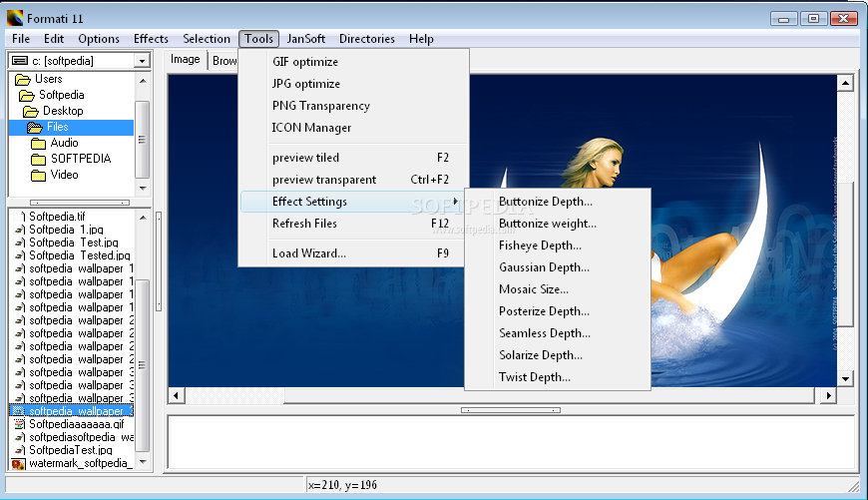Select watermark_softpedia file

[81, 463]
